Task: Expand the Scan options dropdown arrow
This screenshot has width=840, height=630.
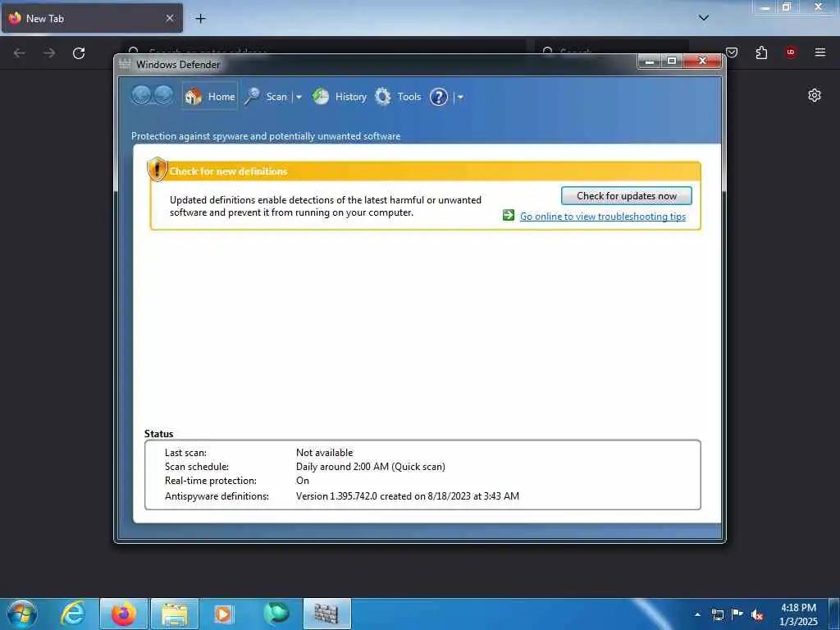Action: tap(299, 97)
